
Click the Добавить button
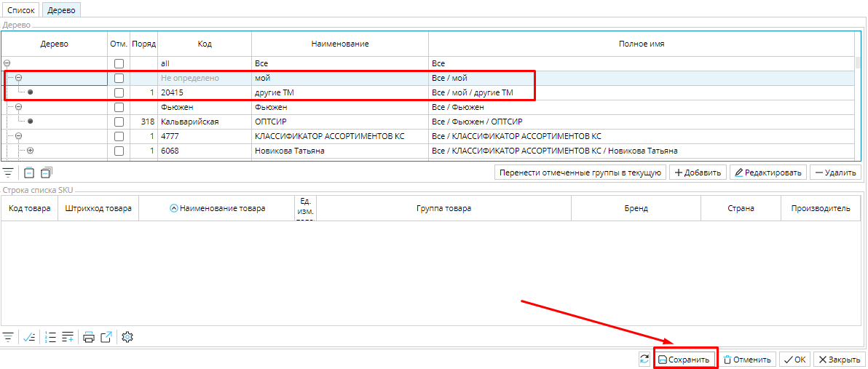click(697, 172)
